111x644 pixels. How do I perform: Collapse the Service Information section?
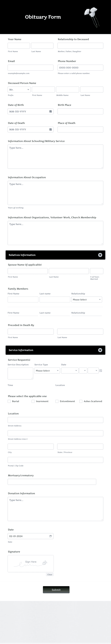tap(100, 350)
